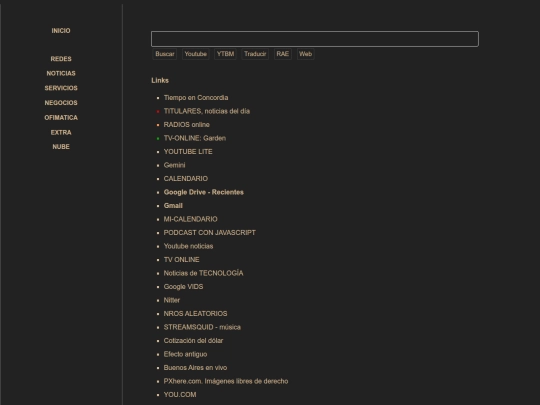This screenshot has width=540, height=405.
Task: Open the REDES sidebar section
Action: tap(61, 59)
